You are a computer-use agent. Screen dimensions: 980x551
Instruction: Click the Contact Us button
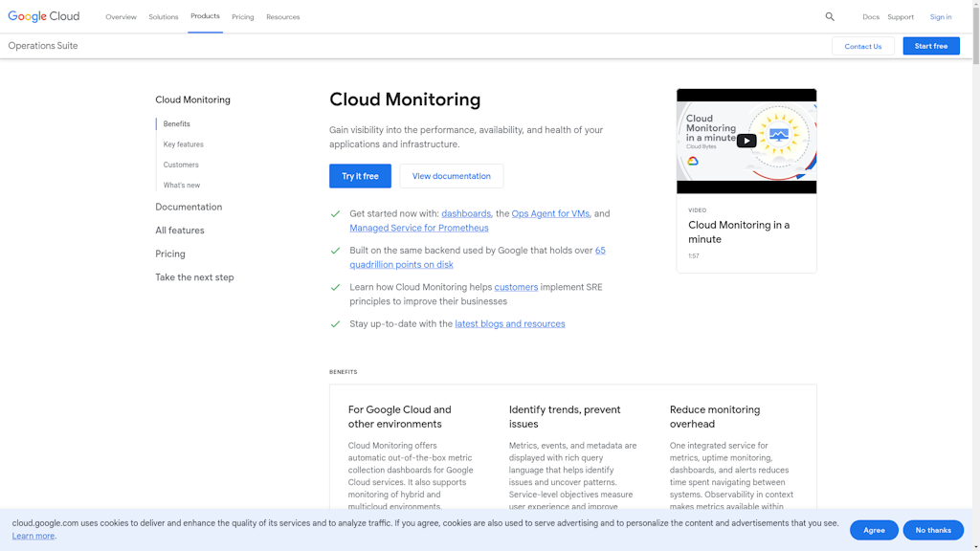(862, 45)
